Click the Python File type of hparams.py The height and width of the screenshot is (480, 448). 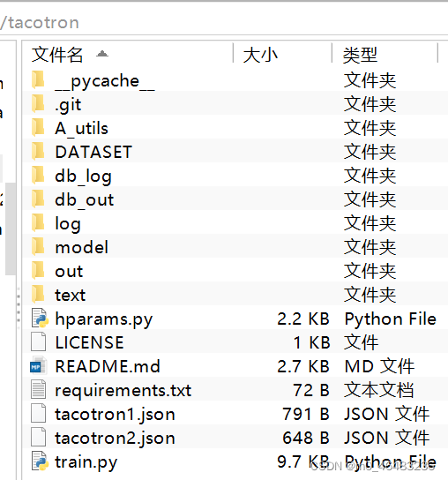point(390,319)
